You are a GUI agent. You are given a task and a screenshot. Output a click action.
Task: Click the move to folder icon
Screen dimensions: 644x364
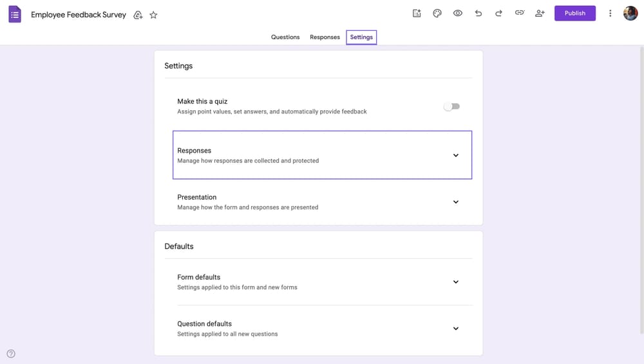click(138, 15)
